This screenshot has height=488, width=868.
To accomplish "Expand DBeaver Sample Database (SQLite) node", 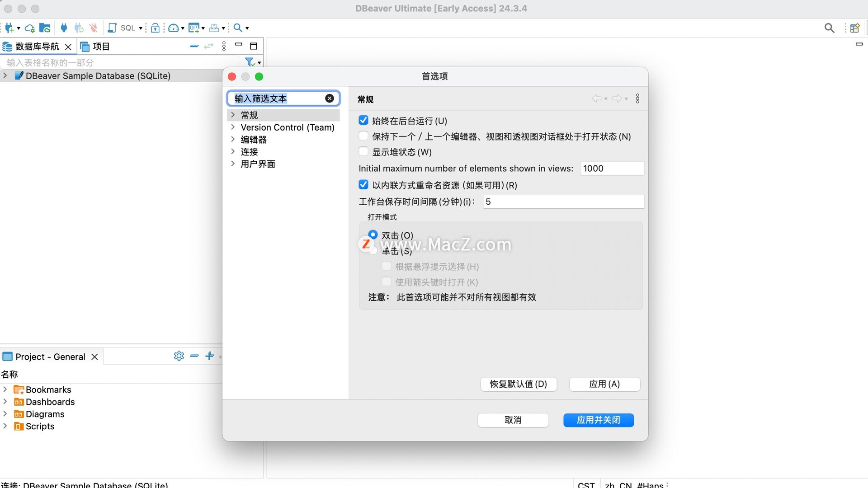I will click(x=5, y=75).
